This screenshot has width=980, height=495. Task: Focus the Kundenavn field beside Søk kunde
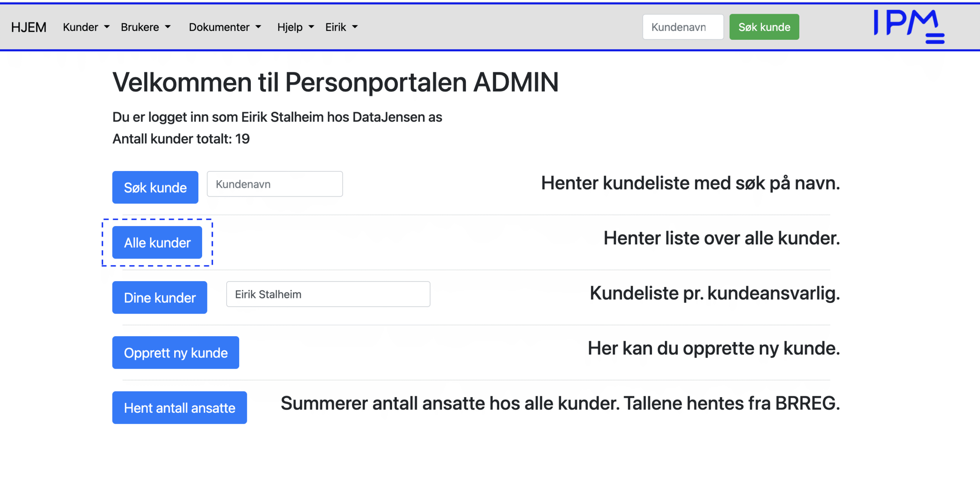(274, 184)
